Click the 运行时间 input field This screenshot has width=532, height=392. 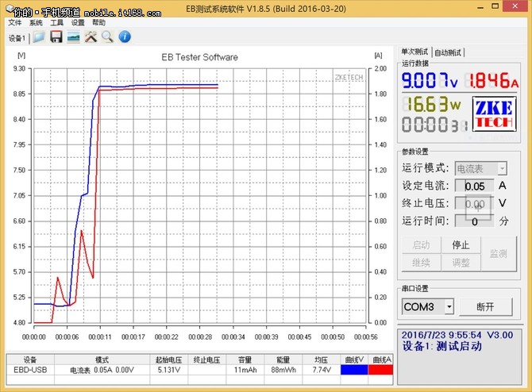(475, 221)
